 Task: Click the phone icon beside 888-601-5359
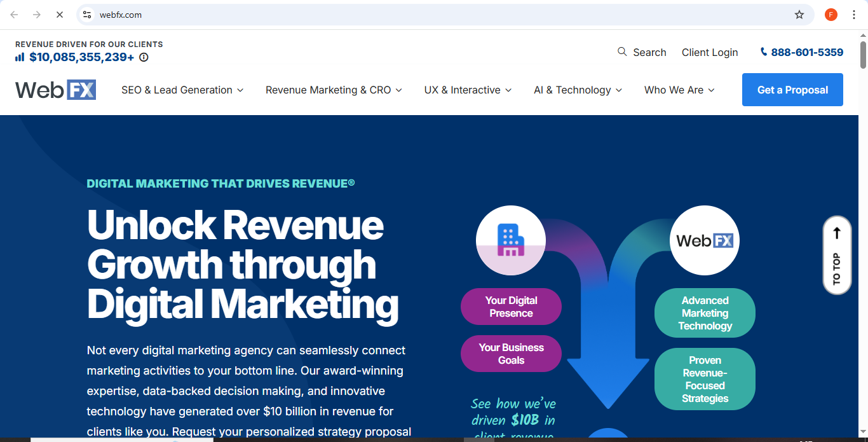(x=764, y=52)
